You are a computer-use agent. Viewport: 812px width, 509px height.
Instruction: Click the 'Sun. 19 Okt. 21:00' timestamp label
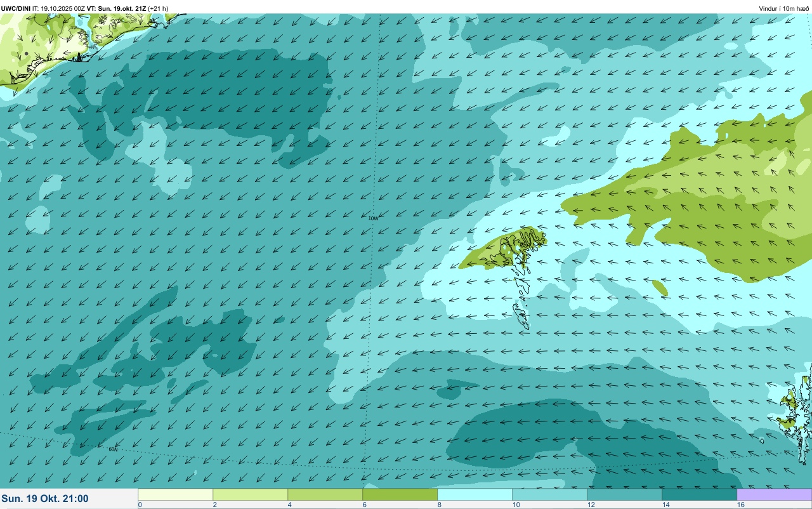pyautogui.click(x=45, y=499)
